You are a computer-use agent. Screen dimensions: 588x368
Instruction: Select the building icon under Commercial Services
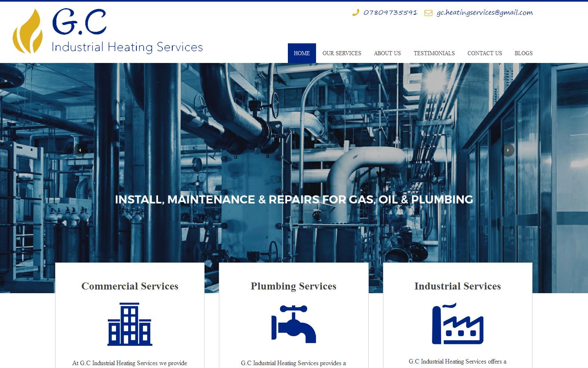130,325
